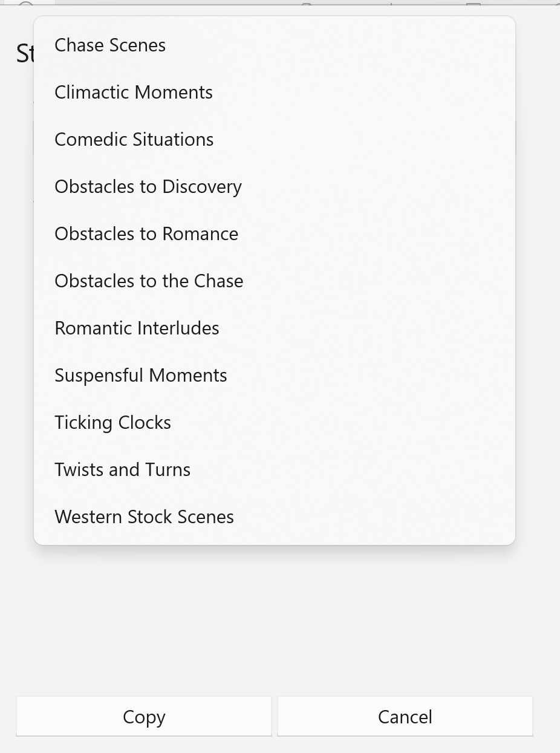Screen dimensions: 560x753
Task: Abort the copy with Cancel
Action: tap(405, 717)
